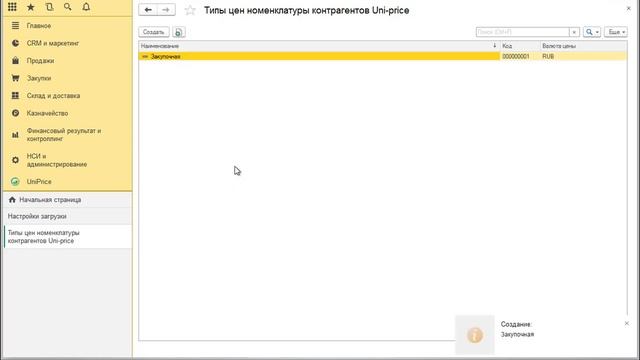Clear the search field with X
The width and height of the screenshot is (640, 360).
[574, 32]
